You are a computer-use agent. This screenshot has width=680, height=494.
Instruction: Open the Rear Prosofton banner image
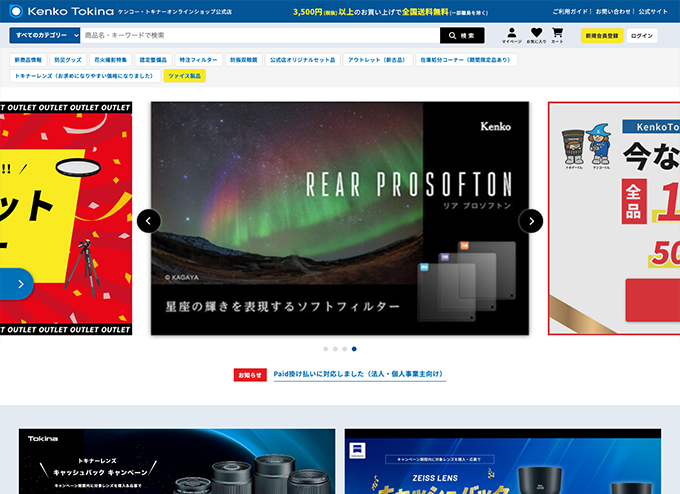click(339, 218)
